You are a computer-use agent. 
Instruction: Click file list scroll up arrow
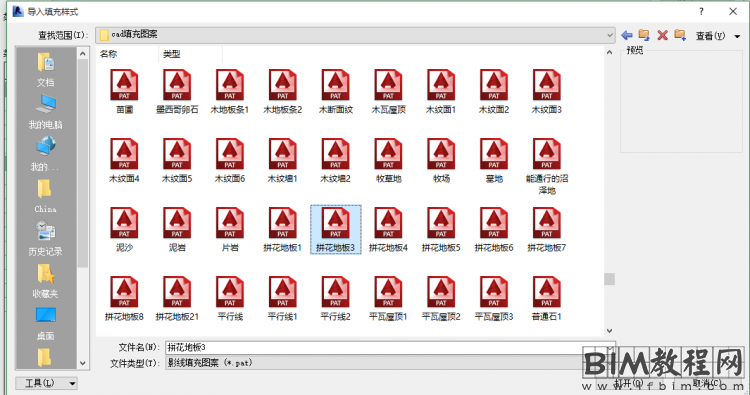pos(609,52)
